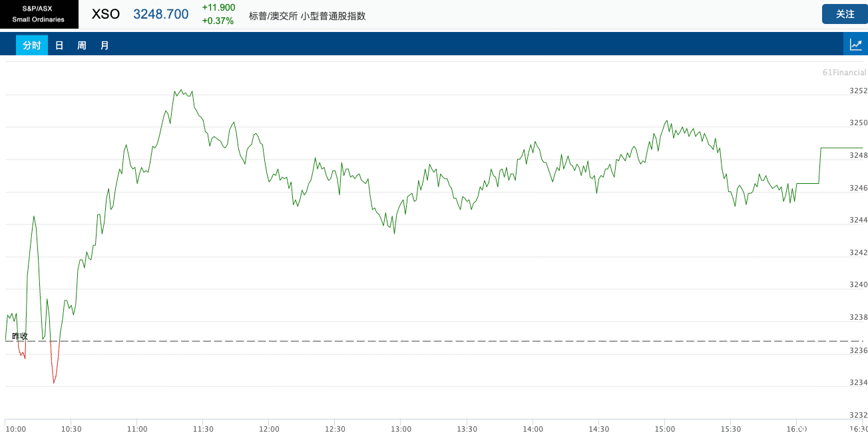Screen dimensions: 868x441
Task: Click the 3240 price axis label
Action: tap(859, 284)
